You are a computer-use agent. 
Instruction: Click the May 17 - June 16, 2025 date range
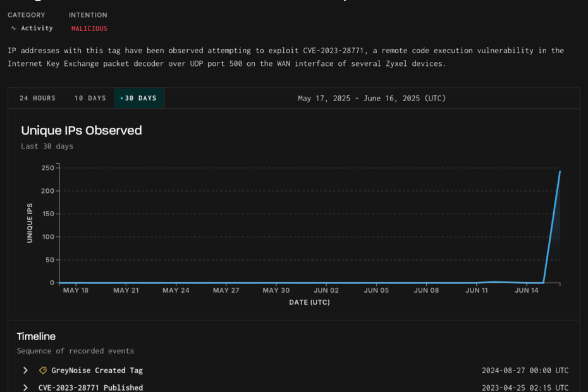click(372, 99)
